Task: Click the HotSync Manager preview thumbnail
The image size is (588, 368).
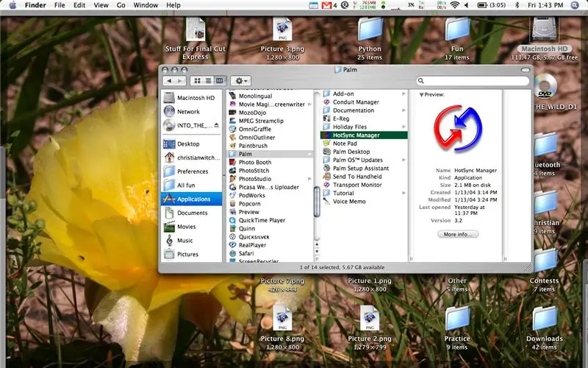Action: 457,129
